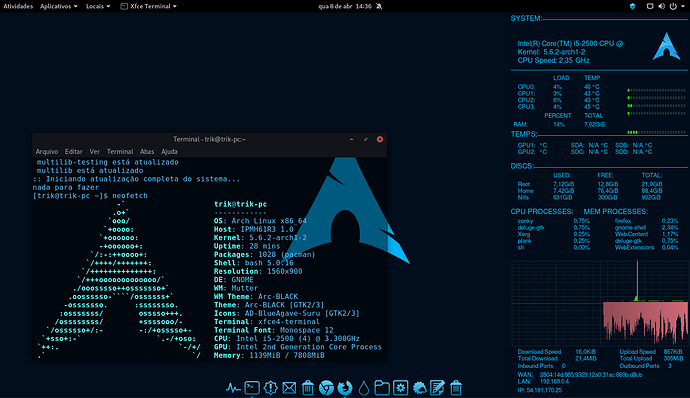Open the Deluge water drop icon
Screen dimensions: 690x398
point(364,388)
